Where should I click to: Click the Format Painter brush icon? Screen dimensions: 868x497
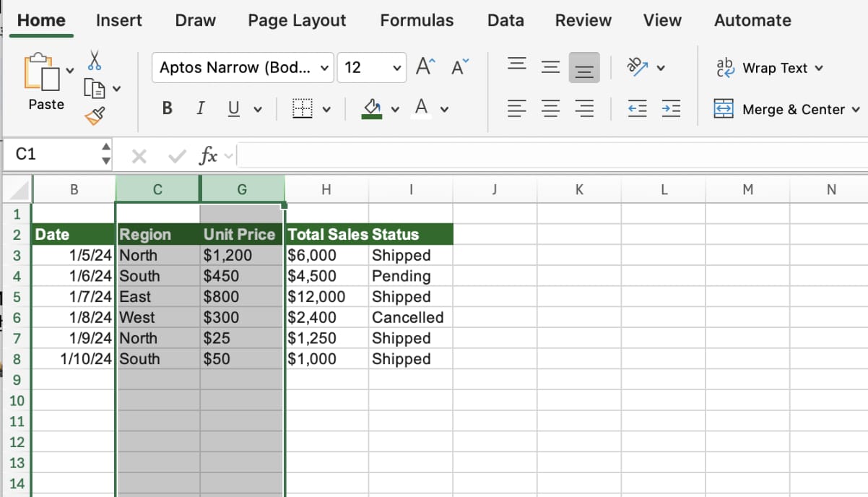click(95, 115)
